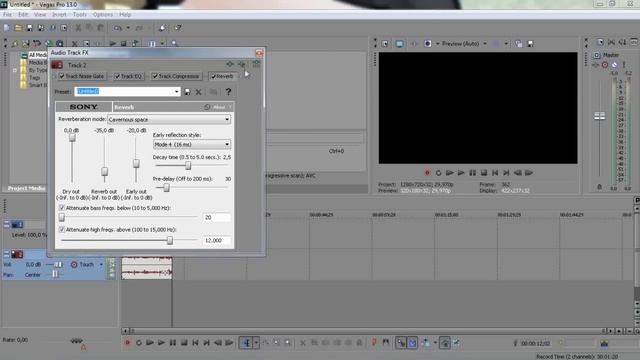
Task: Click the Open project folder icon
Action: 18,28
